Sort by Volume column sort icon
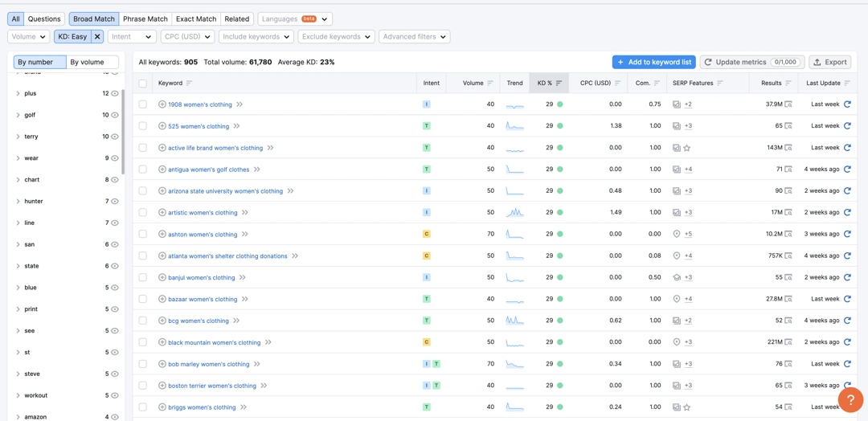868x421 pixels. pos(490,83)
